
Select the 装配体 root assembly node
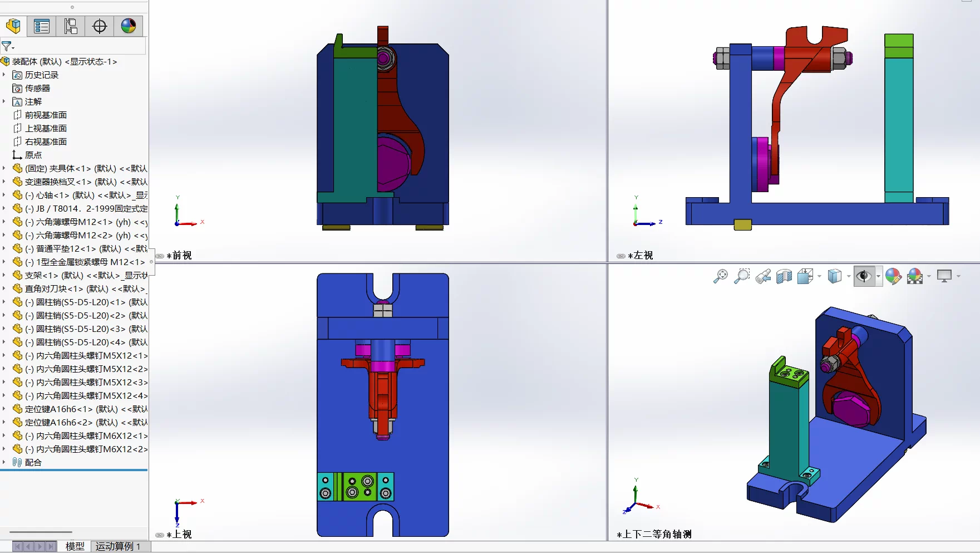point(65,62)
